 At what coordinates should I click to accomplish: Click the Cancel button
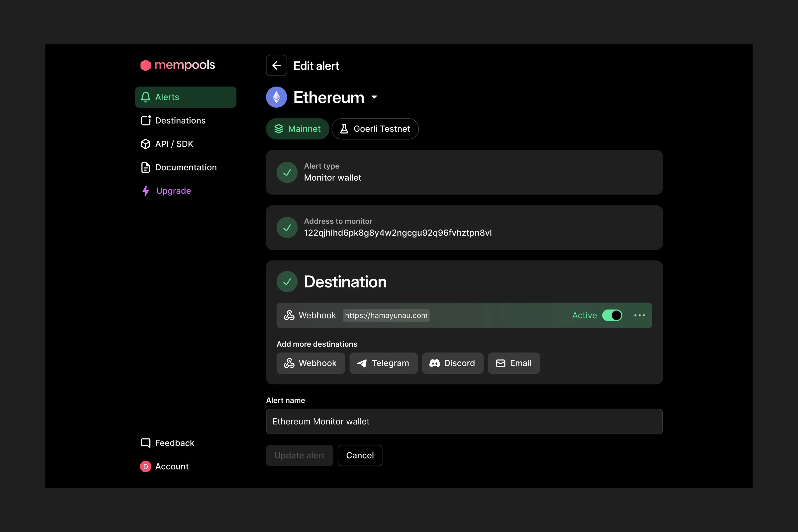click(x=360, y=456)
